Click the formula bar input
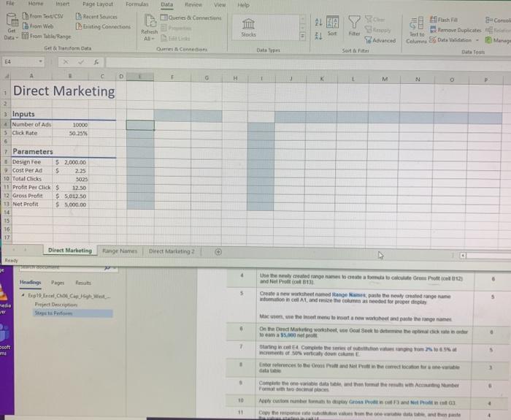The width and height of the screenshot is (511, 420). pyautogui.click(x=307, y=63)
